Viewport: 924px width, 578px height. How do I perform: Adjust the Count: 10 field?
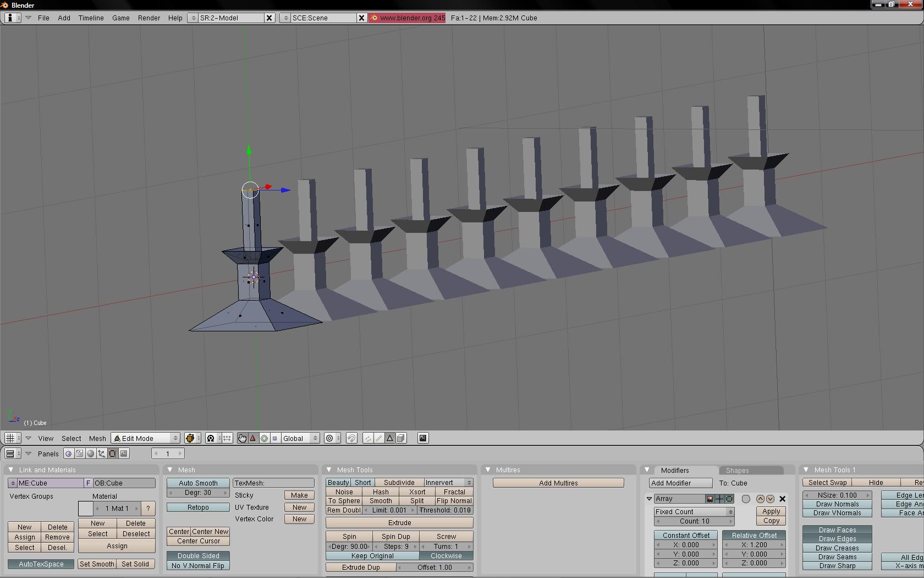coord(694,521)
